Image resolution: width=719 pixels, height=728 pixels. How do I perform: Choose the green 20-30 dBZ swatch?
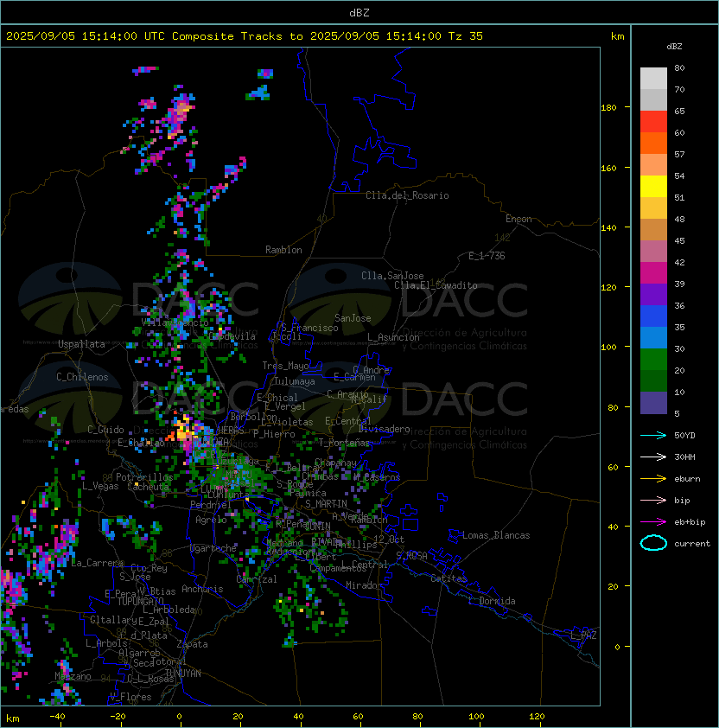coord(653,360)
